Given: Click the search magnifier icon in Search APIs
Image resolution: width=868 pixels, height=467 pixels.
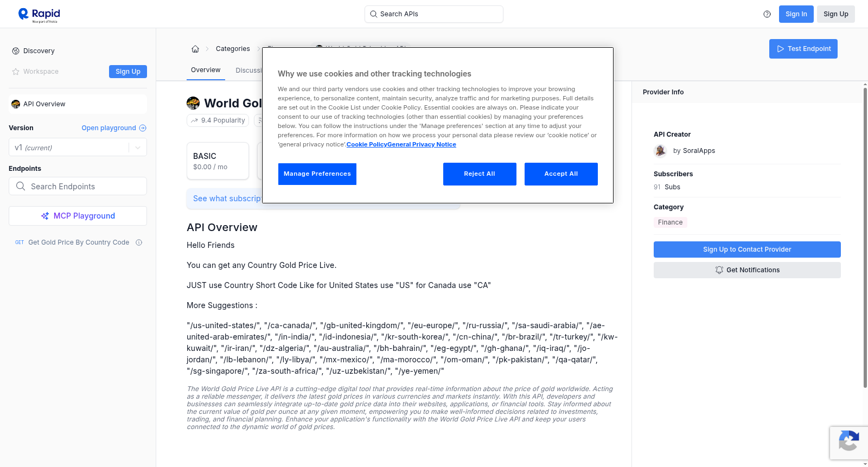Looking at the screenshot, I should [x=373, y=14].
